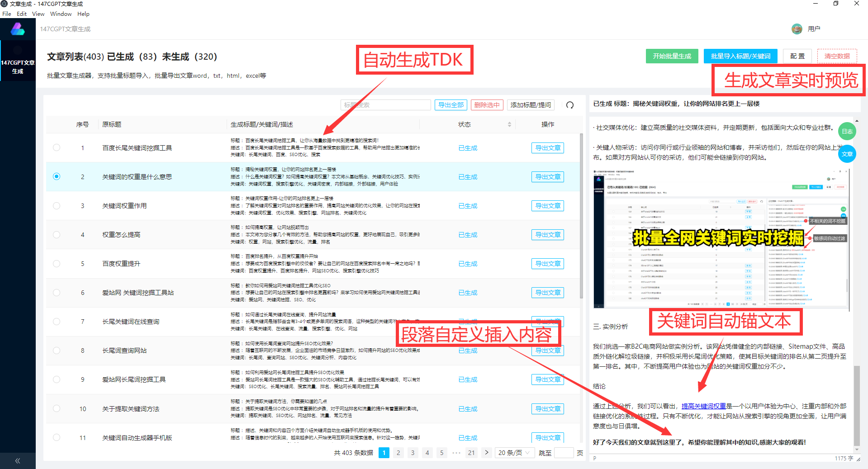Screen dimensions: 868x469
Task: Click the 已生成 status of row 1
Action: pyautogui.click(x=468, y=148)
